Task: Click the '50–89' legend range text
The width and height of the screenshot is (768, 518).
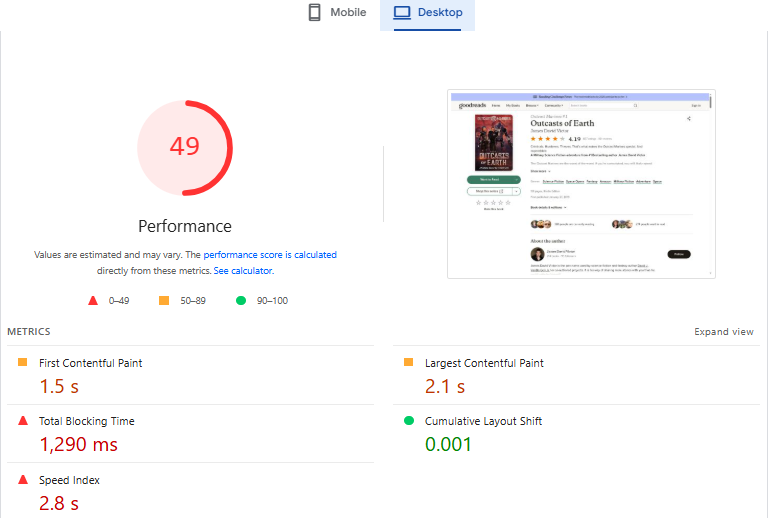Action: click(193, 301)
